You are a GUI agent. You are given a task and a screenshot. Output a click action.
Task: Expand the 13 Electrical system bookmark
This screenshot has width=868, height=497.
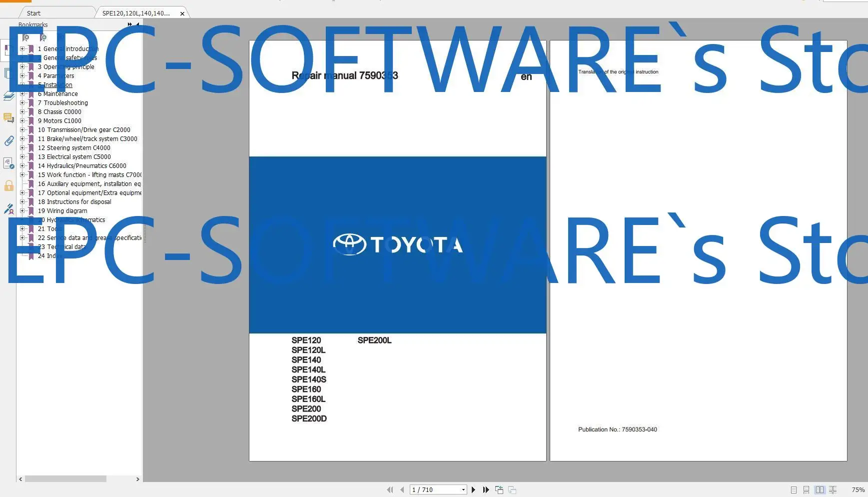(x=22, y=157)
